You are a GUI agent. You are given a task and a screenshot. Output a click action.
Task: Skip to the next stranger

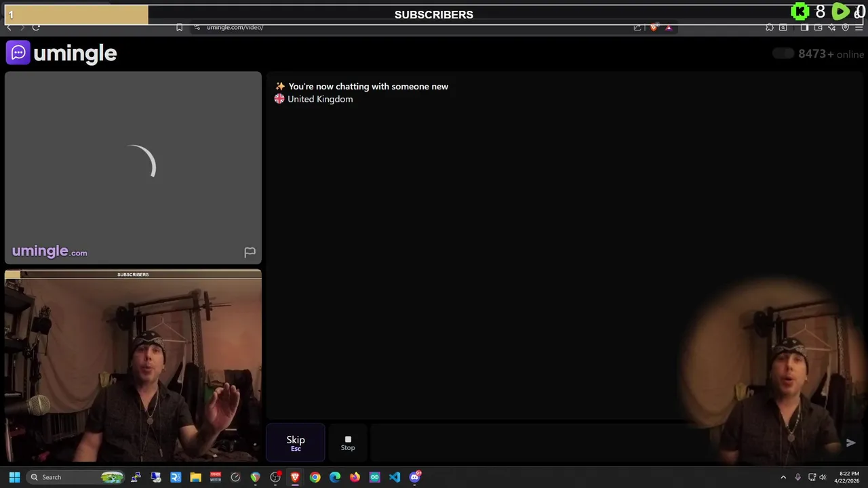(x=296, y=443)
